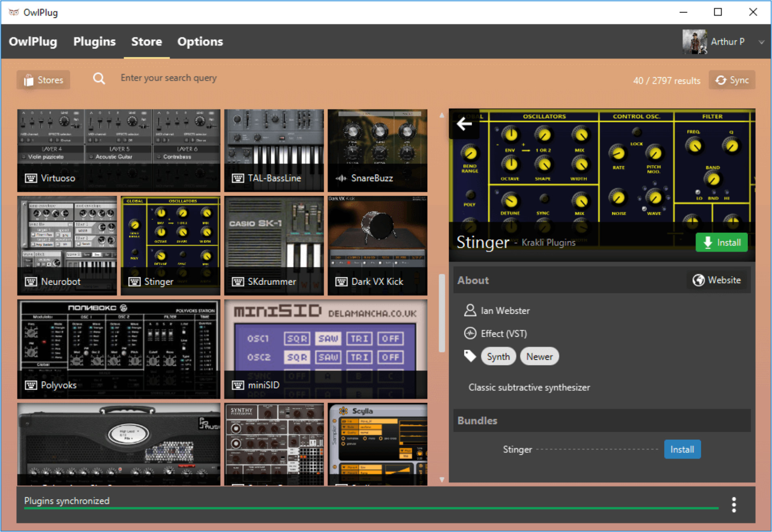Image resolution: width=772 pixels, height=532 pixels.
Task: Open the Virtuoso plugin card
Action: click(x=119, y=150)
